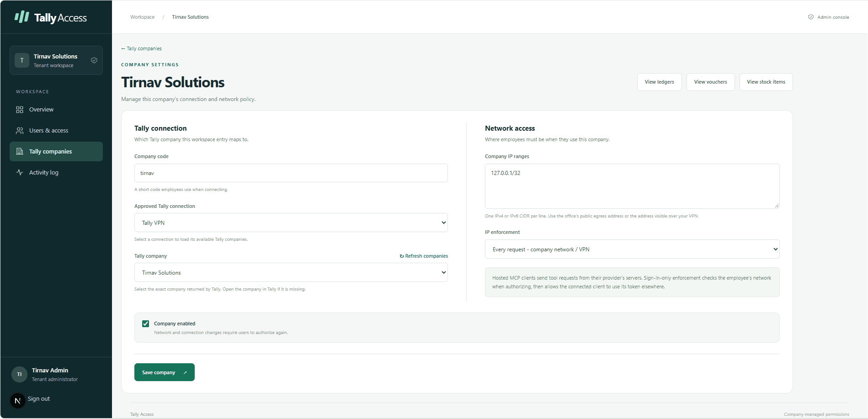This screenshot has width=868, height=419.
Task: Click Sign out in the sidebar
Action: pos(39,399)
